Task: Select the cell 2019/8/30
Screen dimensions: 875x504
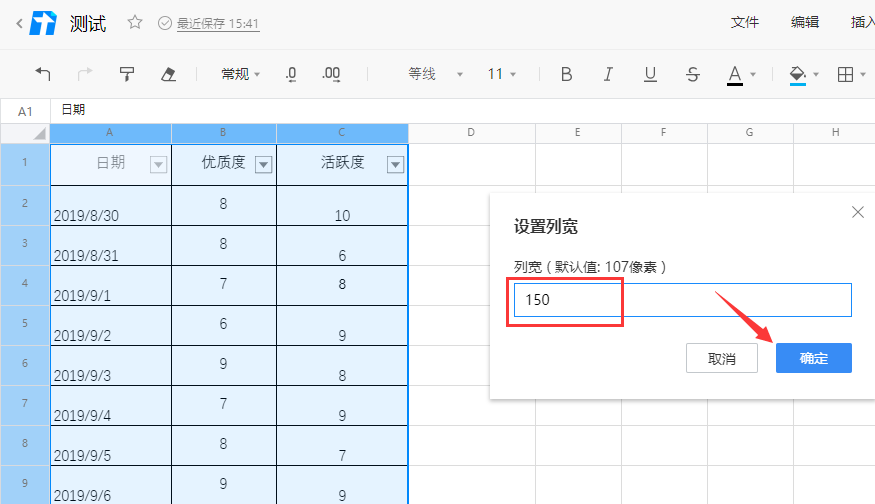Action: (x=110, y=205)
